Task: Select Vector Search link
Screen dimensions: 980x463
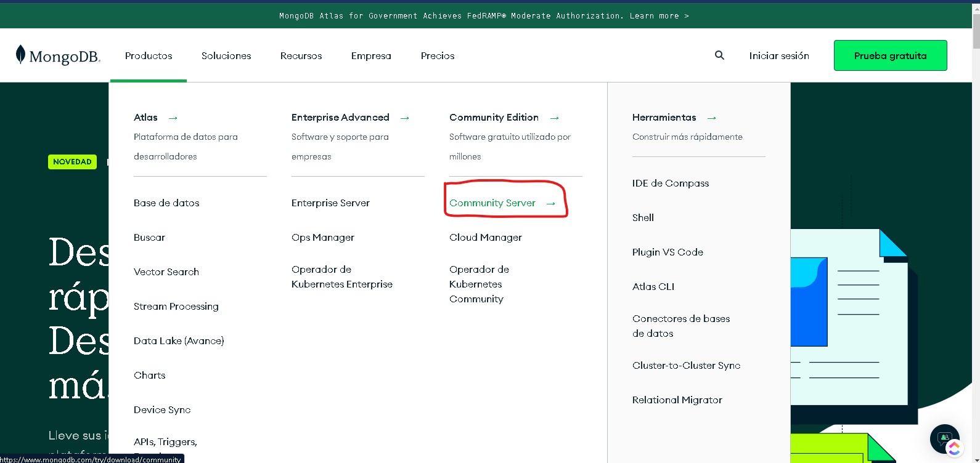Action: coord(166,272)
